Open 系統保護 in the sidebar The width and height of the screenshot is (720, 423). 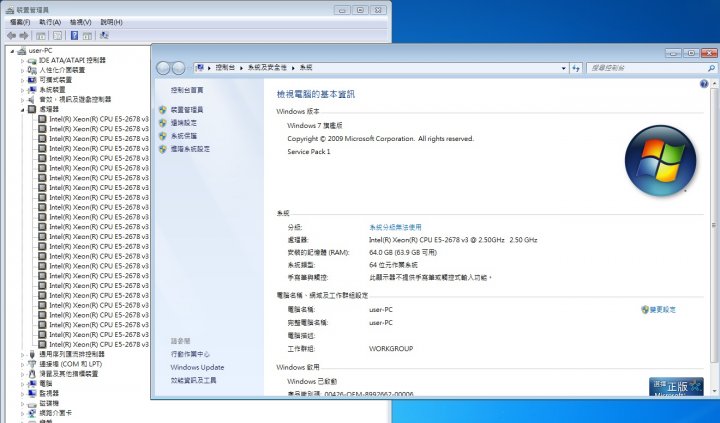coord(184,136)
